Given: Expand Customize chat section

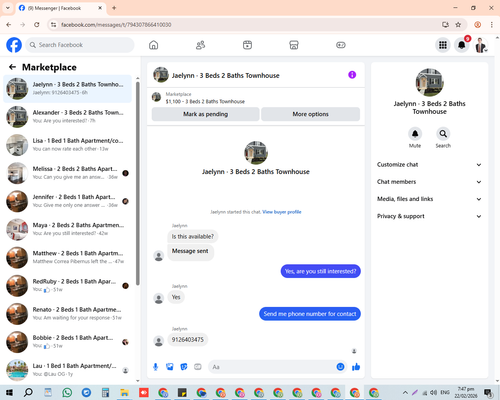Looking at the screenshot, I should click(429, 165).
